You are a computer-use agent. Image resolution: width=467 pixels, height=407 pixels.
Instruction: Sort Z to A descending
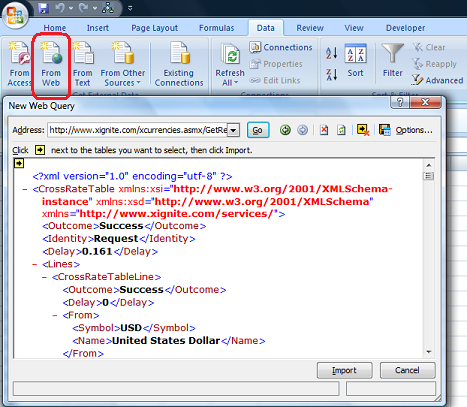[332, 74]
